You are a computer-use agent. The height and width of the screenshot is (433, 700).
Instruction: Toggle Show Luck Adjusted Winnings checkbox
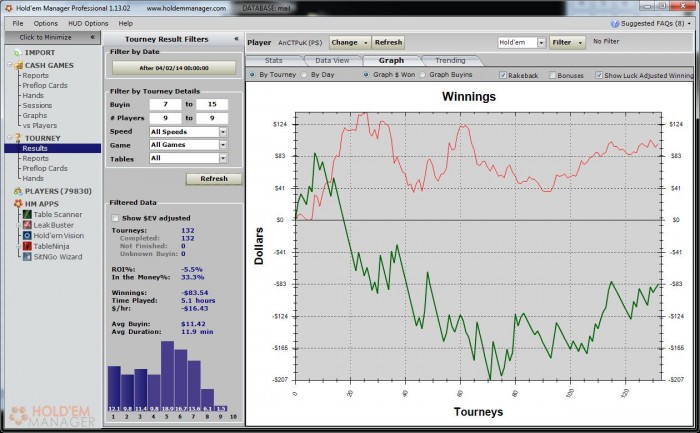(x=599, y=75)
